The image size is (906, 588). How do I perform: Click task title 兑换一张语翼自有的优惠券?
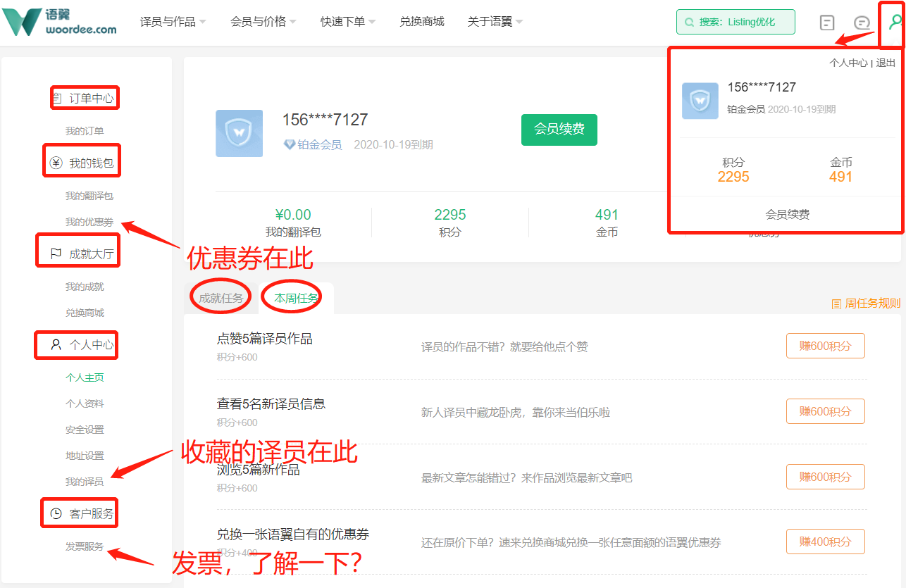click(x=293, y=534)
